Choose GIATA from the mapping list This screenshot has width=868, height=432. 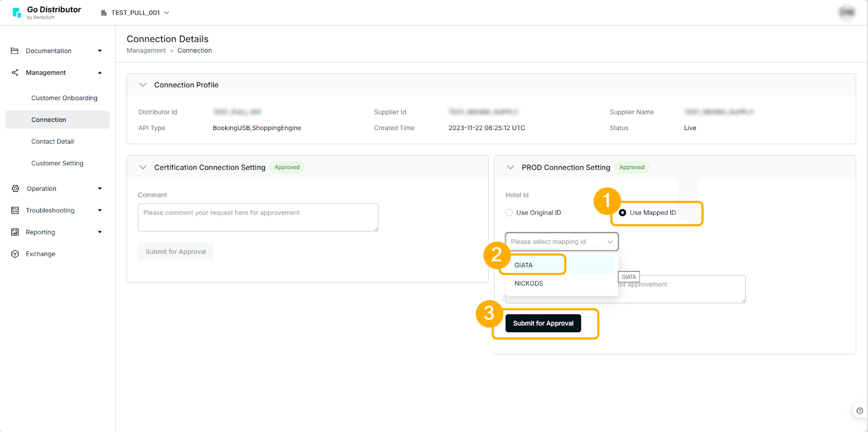coord(561,265)
